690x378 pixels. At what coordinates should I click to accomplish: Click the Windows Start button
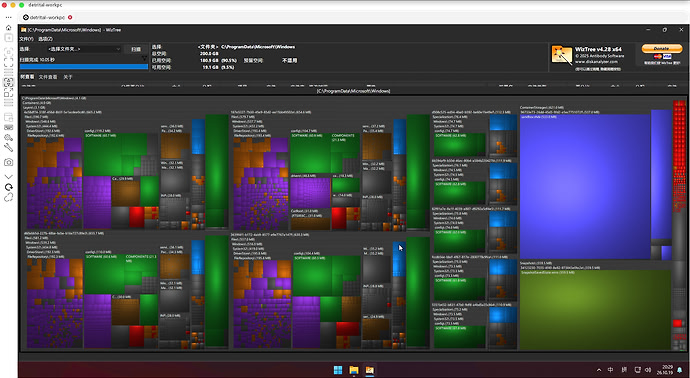(x=338, y=370)
